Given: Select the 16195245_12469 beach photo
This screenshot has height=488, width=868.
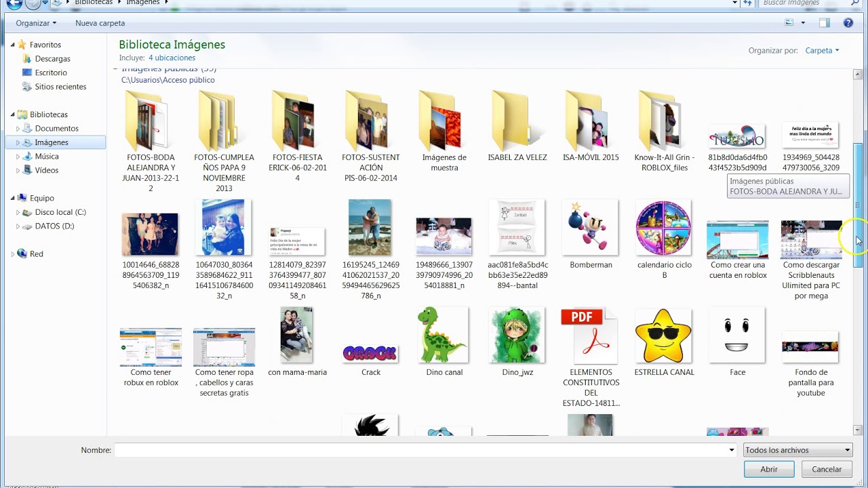Looking at the screenshot, I should click(370, 249).
